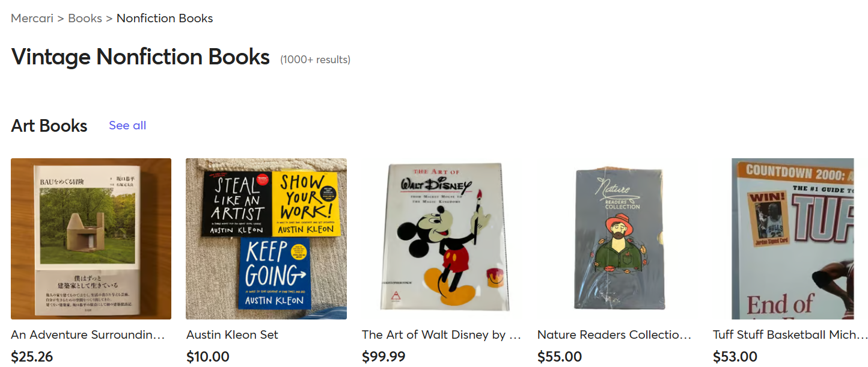Click the $10.00 price label

point(207,356)
